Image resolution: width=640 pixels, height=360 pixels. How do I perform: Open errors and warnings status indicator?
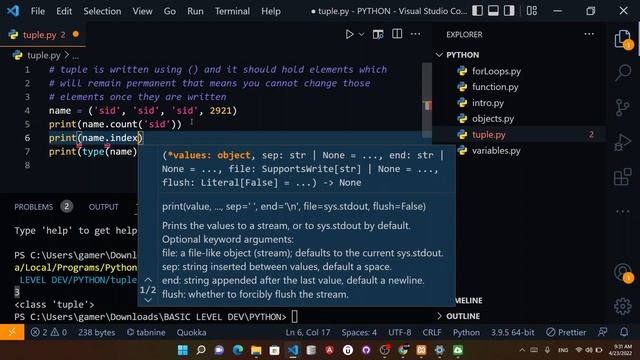coord(49,332)
